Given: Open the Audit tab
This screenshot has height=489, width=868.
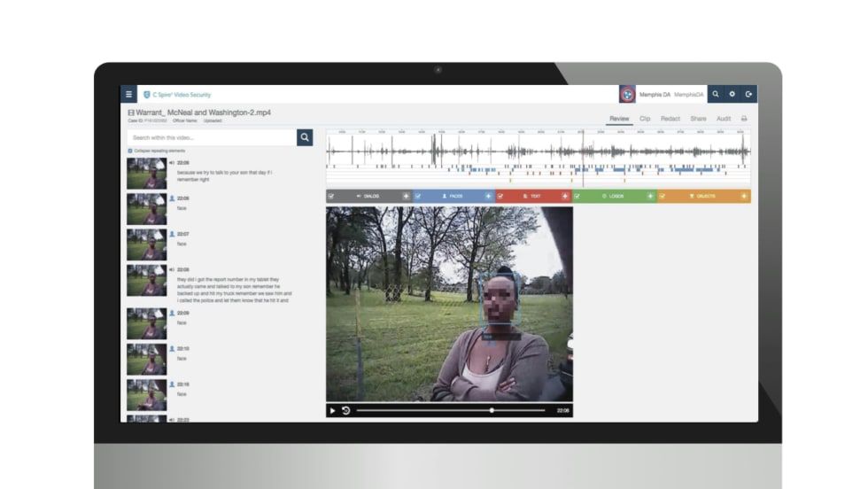Looking at the screenshot, I should [x=724, y=119].
